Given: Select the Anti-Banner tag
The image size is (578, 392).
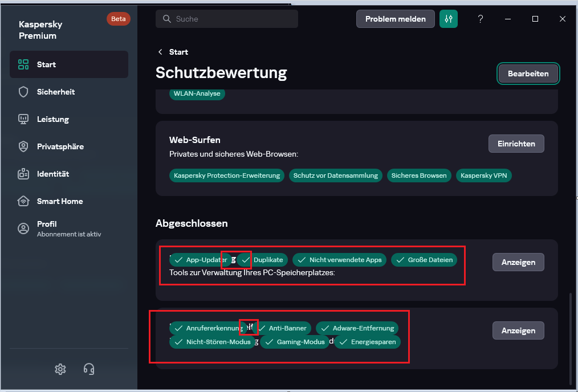Looking at the screenshot, I should (282, 328).
